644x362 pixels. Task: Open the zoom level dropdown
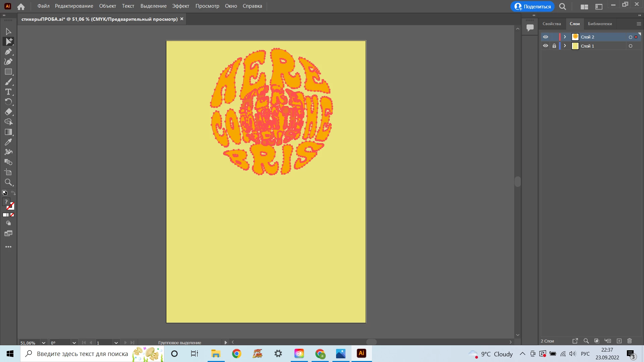tap(43, 343)
